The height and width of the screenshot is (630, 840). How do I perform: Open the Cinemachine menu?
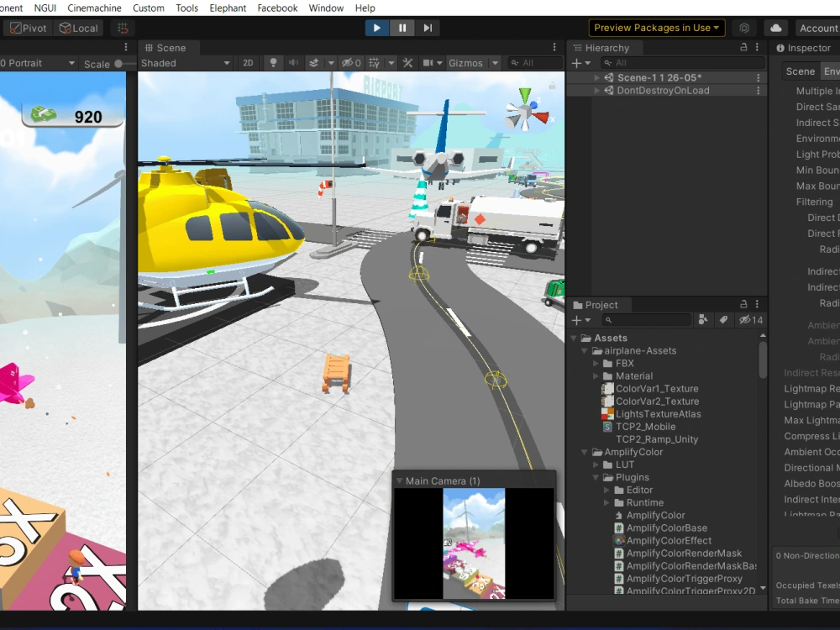click(94, 8)
